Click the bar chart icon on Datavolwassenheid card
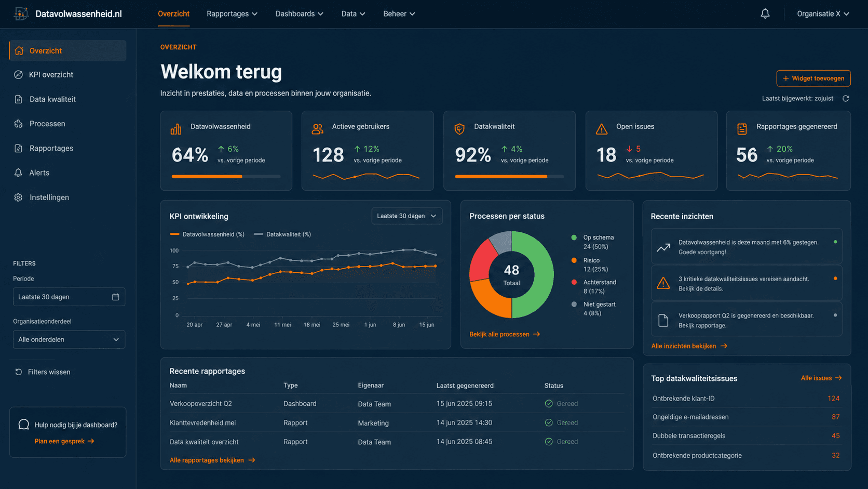The image size is (868, 489). point(176,129)
